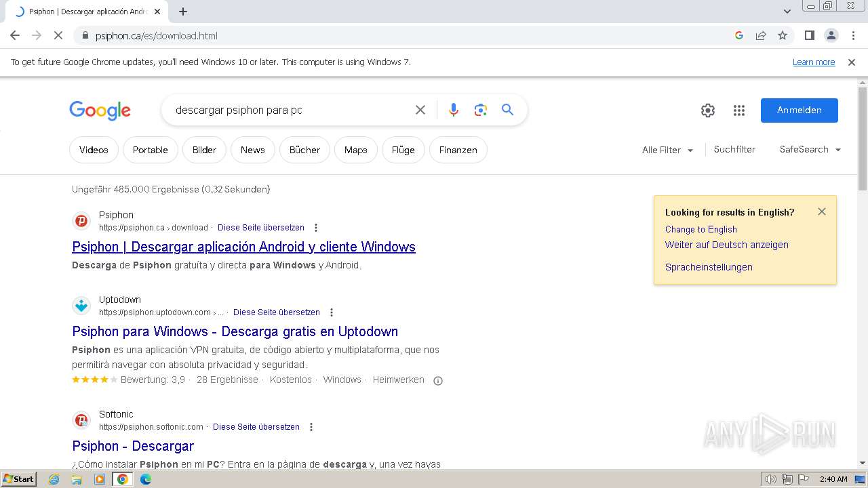Image resolution: width=868 pixels, height=488 pixels.
Task: Stop loading the page
Action: (x=58, y=35)
